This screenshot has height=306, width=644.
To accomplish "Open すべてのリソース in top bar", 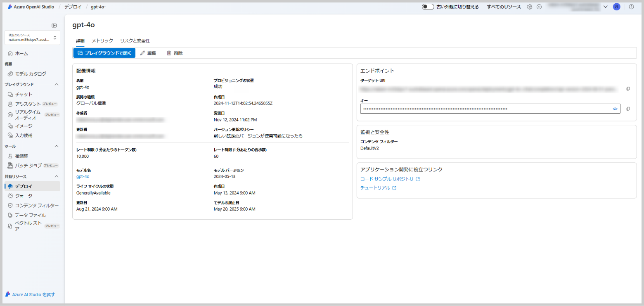I will coord(504,7).
